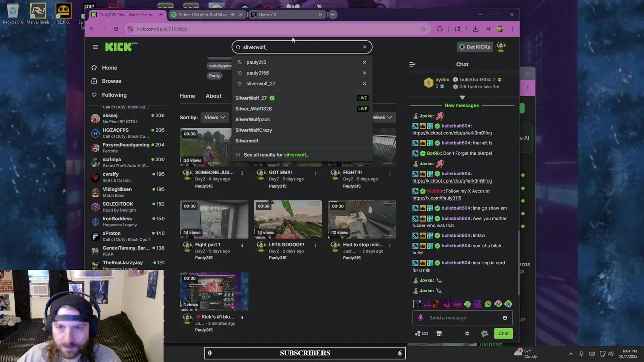This screenshot has width=644, height=362.
Task: Open options for LETS GOOOO!!! clip
Action: [x=316, y=245]
